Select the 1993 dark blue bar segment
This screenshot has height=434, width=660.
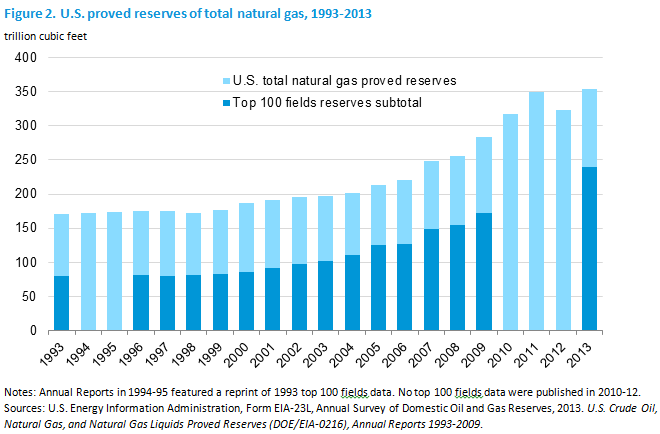coord(61,303)
